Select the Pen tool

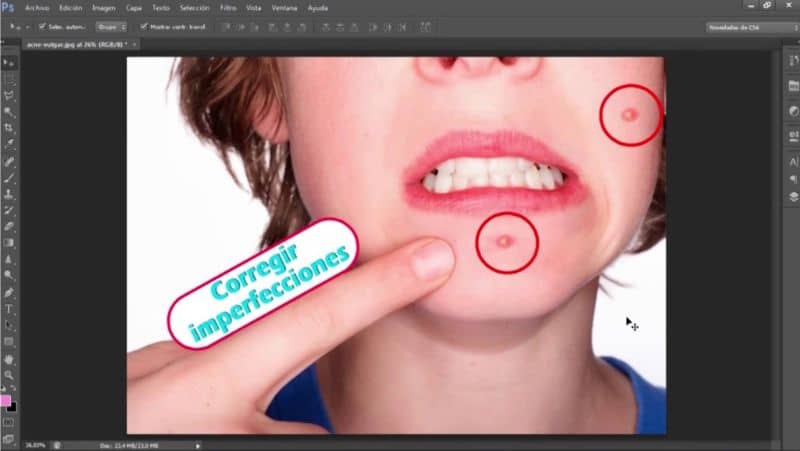pos(9,293)
